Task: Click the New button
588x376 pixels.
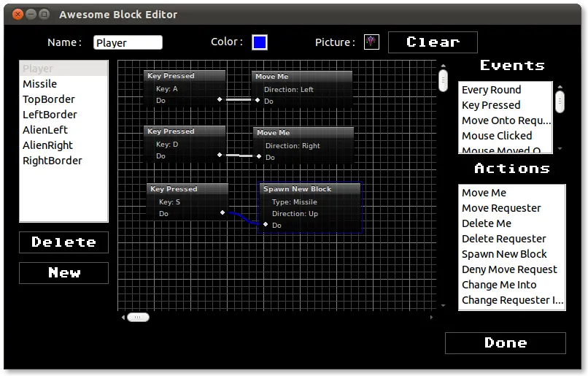Action: click(x=63, y=273)
